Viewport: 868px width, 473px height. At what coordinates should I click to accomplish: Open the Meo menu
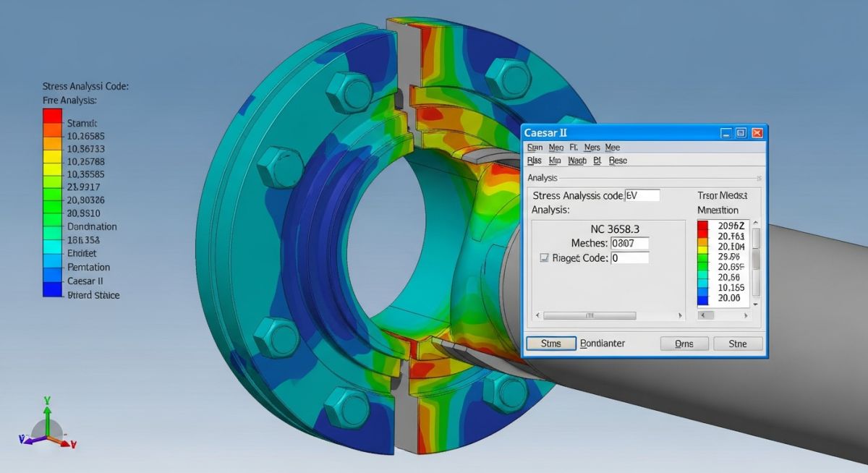tap(556, 147)
